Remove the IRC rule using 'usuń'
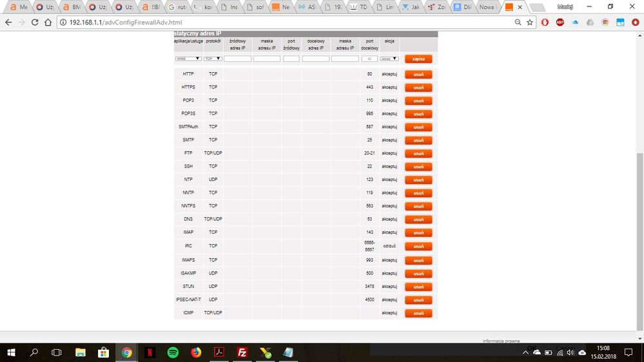This screenshot has width=644, height=362. tap(418, 246)
